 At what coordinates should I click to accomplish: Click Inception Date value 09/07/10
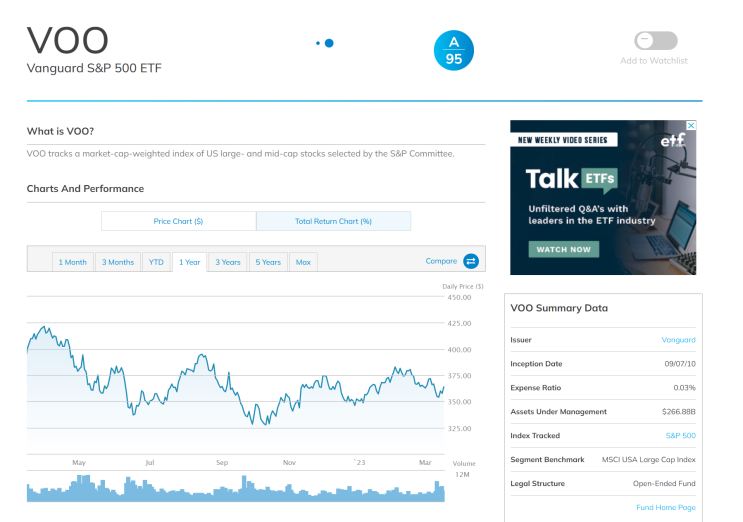[x=680, y=364]
